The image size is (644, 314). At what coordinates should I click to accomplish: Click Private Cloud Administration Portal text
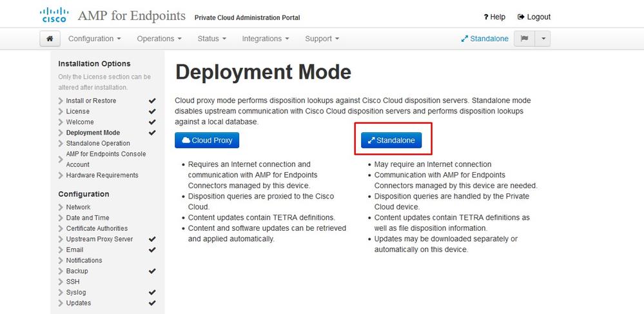(248, 17)
